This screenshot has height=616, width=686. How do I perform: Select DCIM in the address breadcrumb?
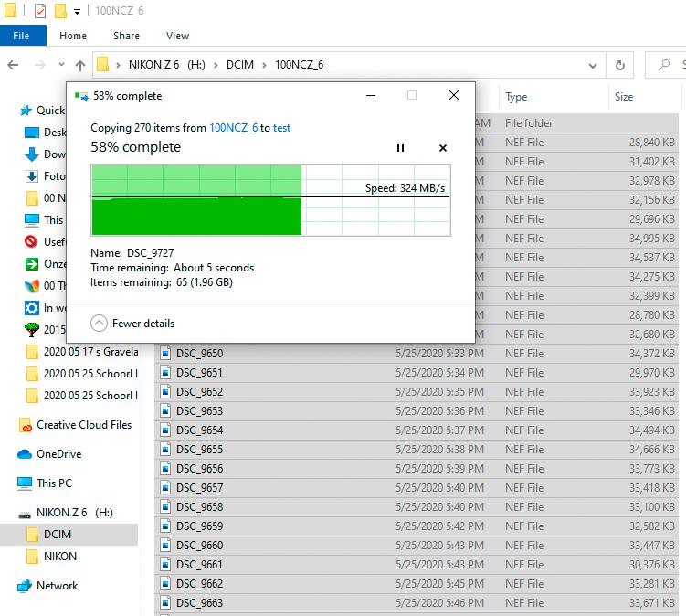239,65
